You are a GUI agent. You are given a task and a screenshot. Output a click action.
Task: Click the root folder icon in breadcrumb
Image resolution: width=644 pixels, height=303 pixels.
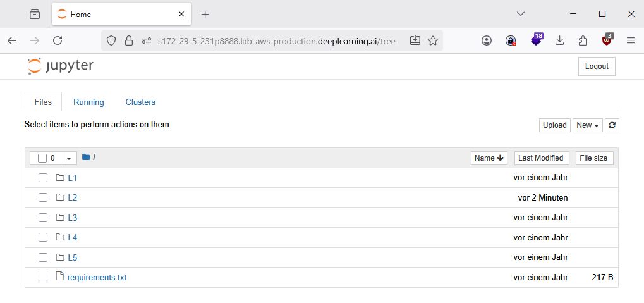[x=86, y=158]
